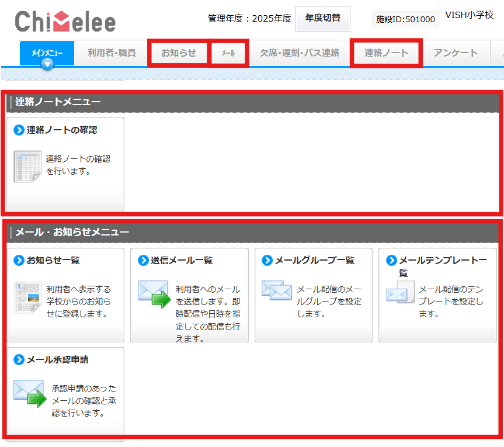Viewport: 504px width, 447px height.
Task: Expand the メインメニュー down arrow indicator
Action: tap(48, 64)
